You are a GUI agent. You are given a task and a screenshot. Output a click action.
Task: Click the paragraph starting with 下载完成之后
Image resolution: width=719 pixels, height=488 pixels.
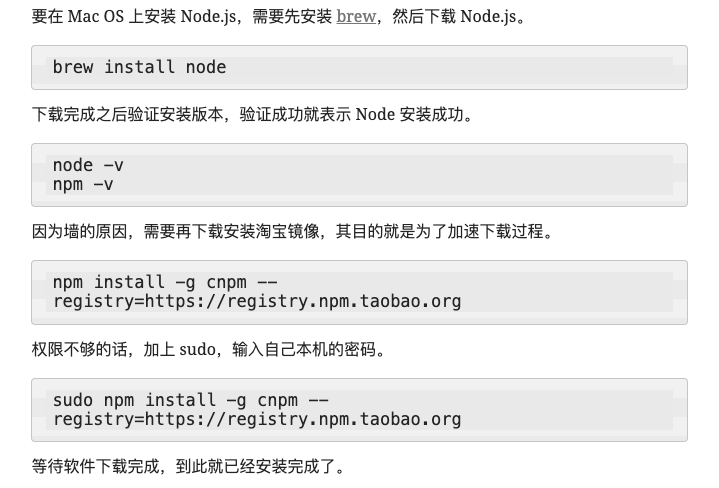click(253, 114)
